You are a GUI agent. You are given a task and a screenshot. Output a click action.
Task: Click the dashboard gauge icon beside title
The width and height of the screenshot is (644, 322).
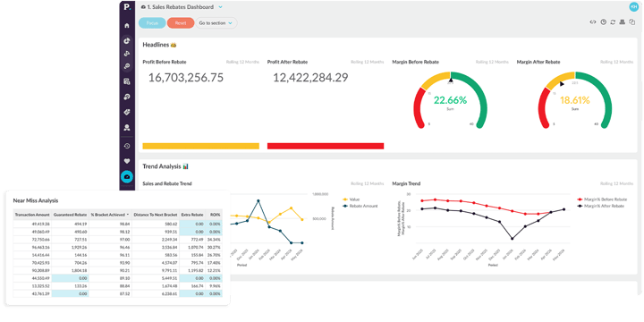pyautogui.click(x=143, y=7)
